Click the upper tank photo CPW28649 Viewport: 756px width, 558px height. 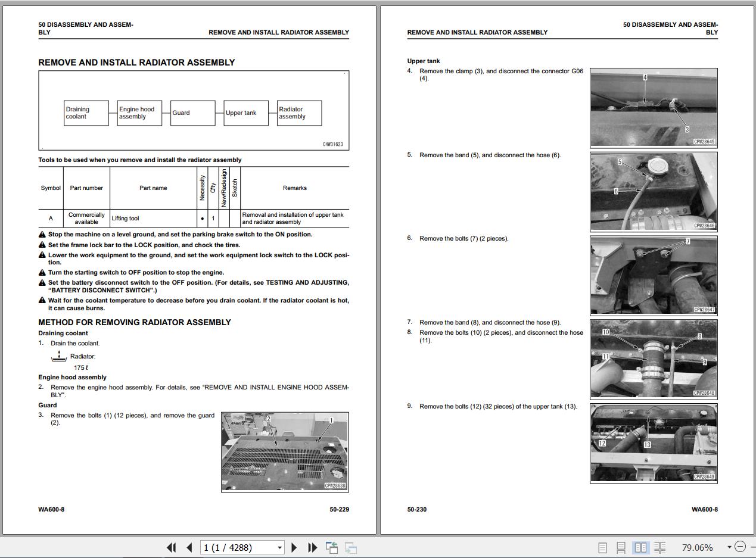(x=654, y=443)
